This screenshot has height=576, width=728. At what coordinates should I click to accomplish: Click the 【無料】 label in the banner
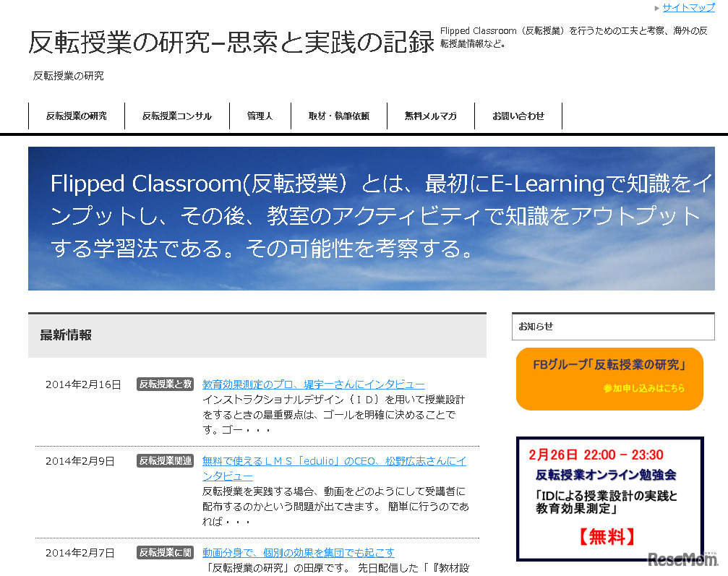[x=607, y=536]
